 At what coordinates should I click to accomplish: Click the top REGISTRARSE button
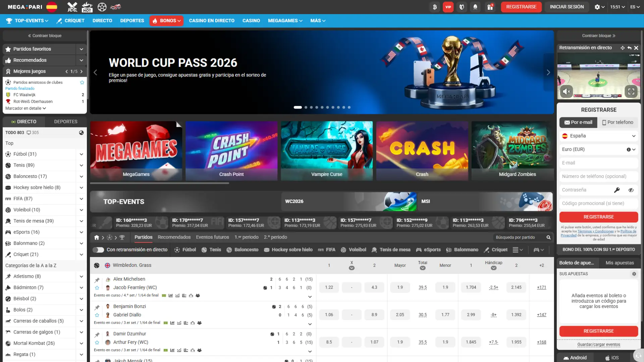click(521, 7)
